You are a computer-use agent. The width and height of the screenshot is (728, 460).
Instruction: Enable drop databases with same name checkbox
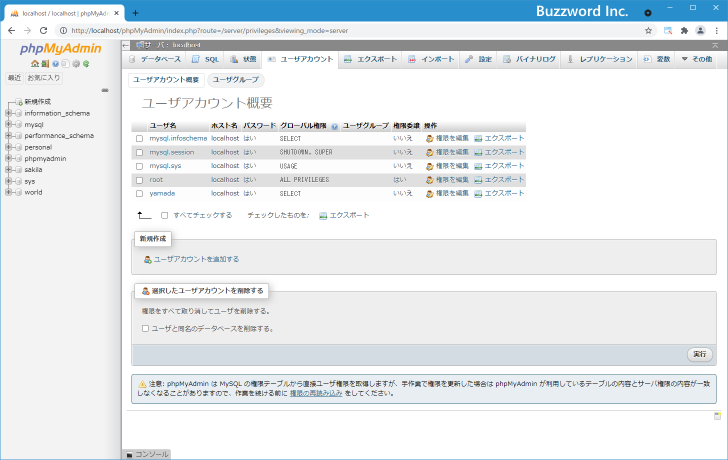[145, 329]
